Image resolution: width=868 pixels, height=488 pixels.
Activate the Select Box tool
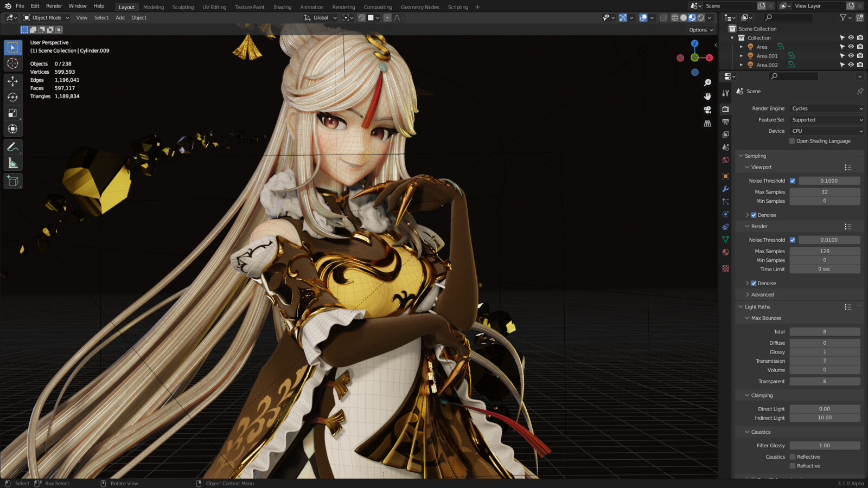(13, 47)
